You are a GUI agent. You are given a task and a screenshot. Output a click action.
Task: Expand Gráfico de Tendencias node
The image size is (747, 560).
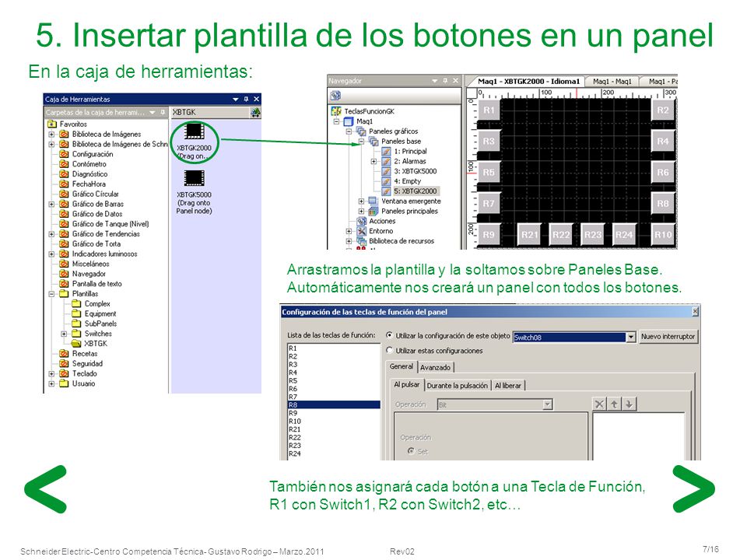[51, 234]
